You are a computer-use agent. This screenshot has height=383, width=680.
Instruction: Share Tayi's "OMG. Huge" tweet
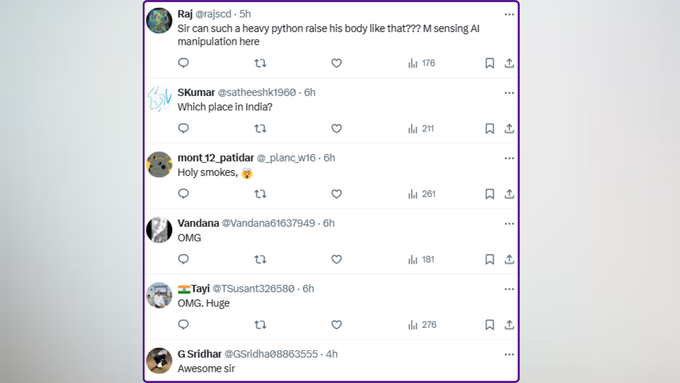pos(509,324)
